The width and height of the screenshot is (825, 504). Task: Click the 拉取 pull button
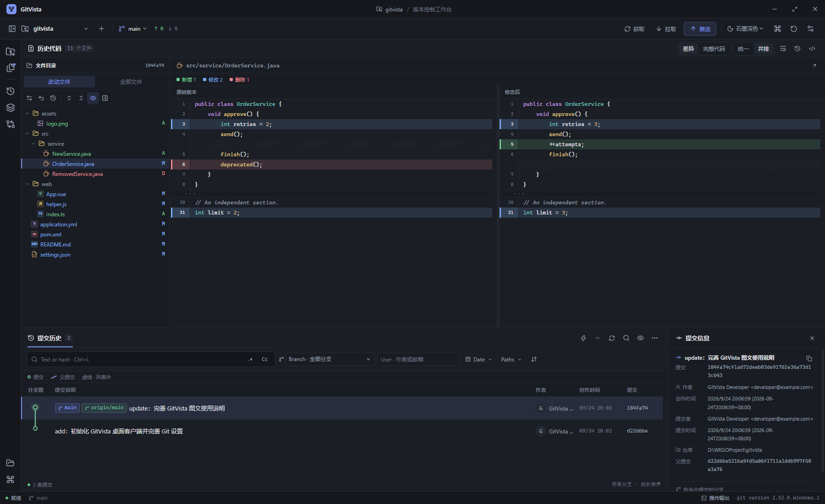(x=666, y=29)
